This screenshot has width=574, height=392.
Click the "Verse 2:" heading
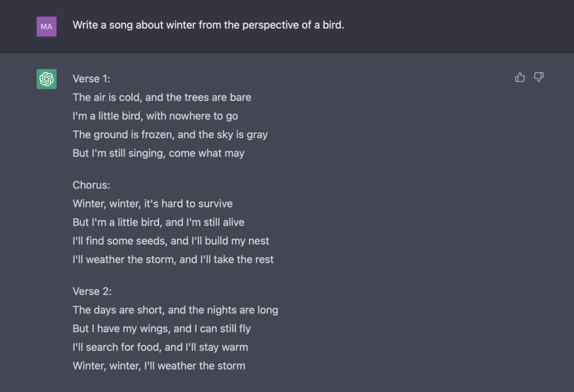(x=91, y=291)
